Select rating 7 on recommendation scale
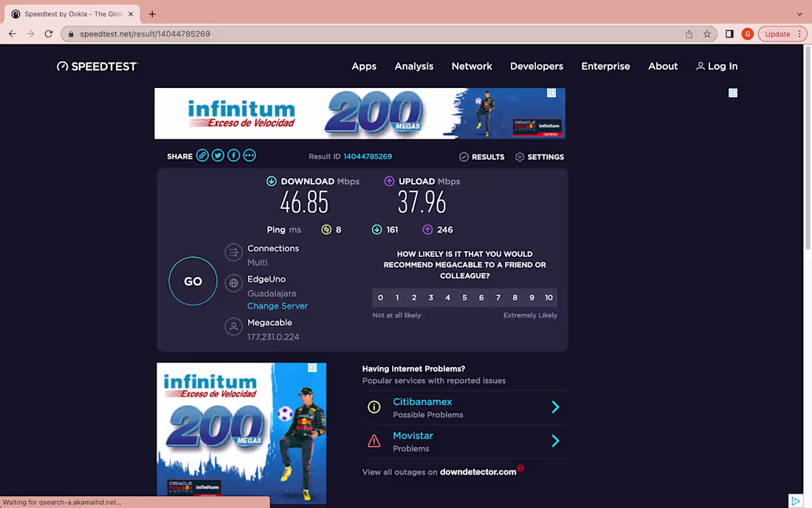 pyautogui.click(x=498, y=298)
